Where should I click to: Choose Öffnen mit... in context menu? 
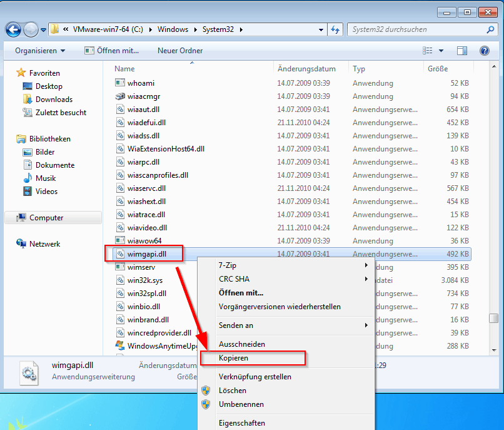click(x=286, y=293)
